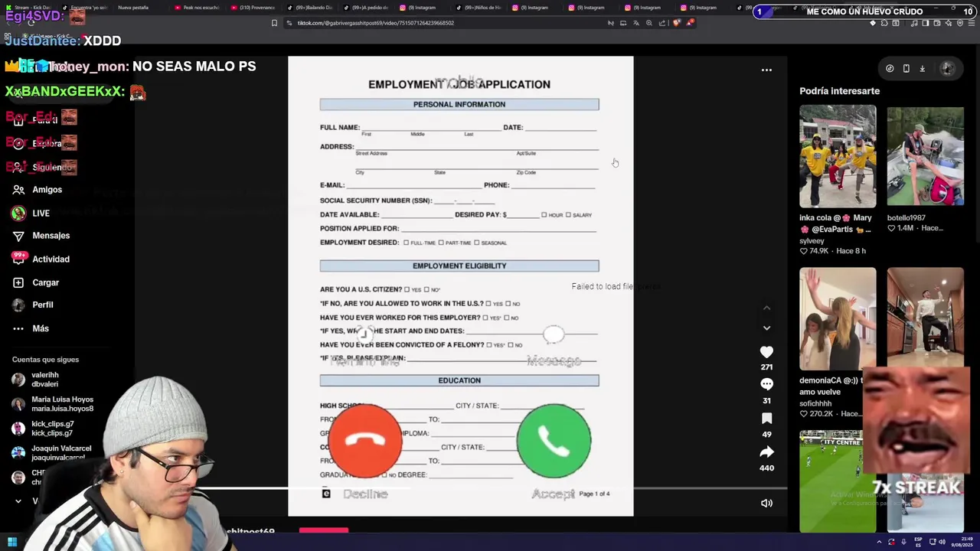Click the Amigos sidebar icon
Viewport: 980px width, 551px height.
point(18,190)
